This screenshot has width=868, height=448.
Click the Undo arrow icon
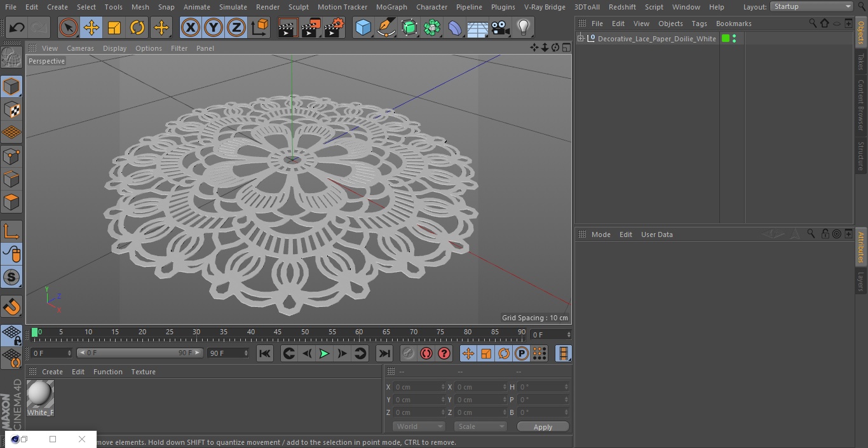pyautogui.click(x=17, y=27)
